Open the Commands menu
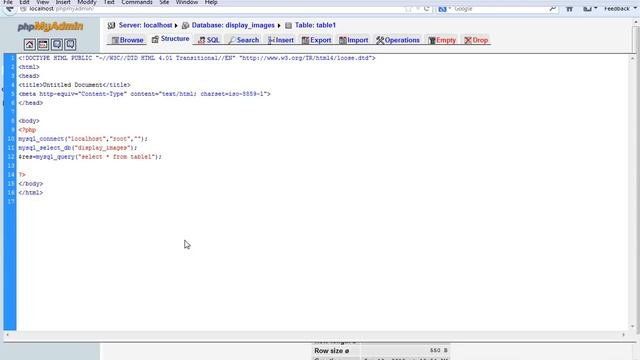640x360 pixels. tap(137, 2)
